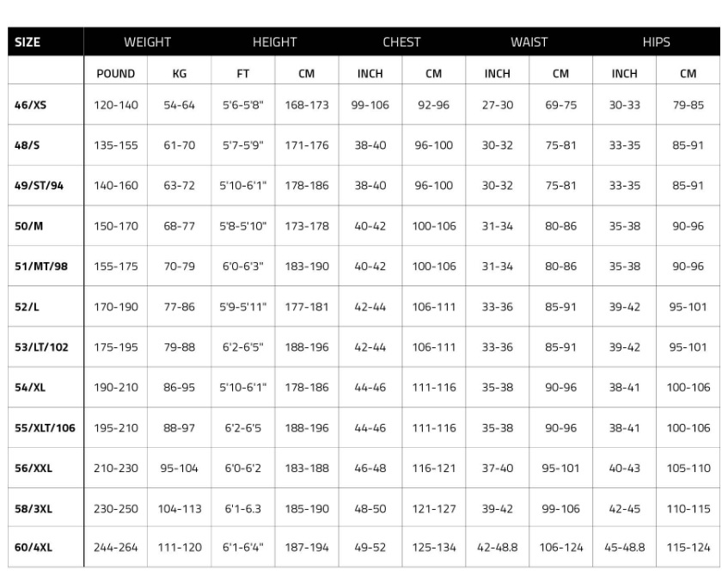The width and height of the screenshot is (728, 576).
Task: Click the 48/S size row label
Action: [x=27, y=145]
